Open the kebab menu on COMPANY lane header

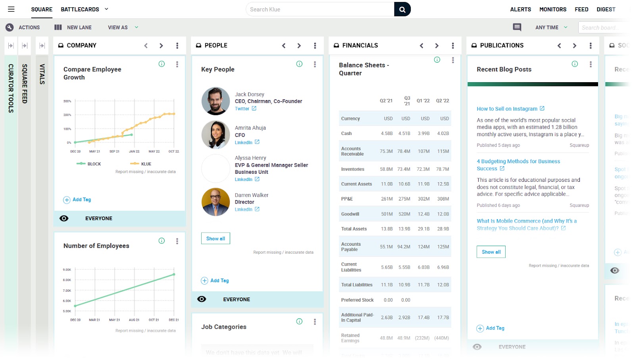tap(177, 45)
